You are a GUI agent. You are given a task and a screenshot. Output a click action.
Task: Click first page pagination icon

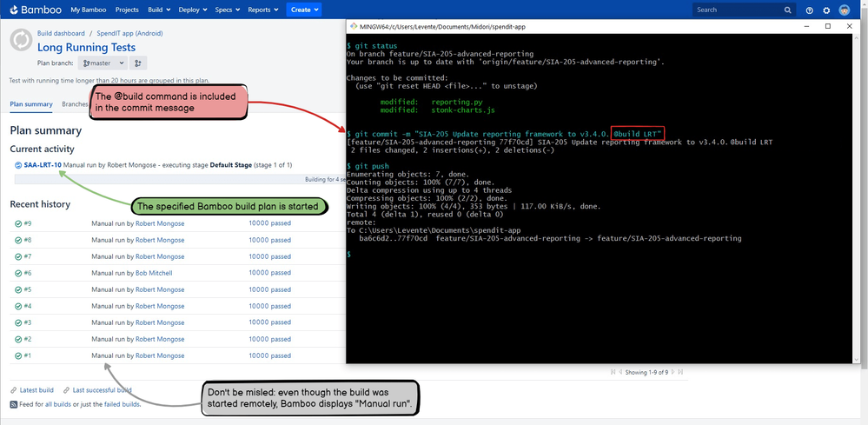click(x=613, y=373)
